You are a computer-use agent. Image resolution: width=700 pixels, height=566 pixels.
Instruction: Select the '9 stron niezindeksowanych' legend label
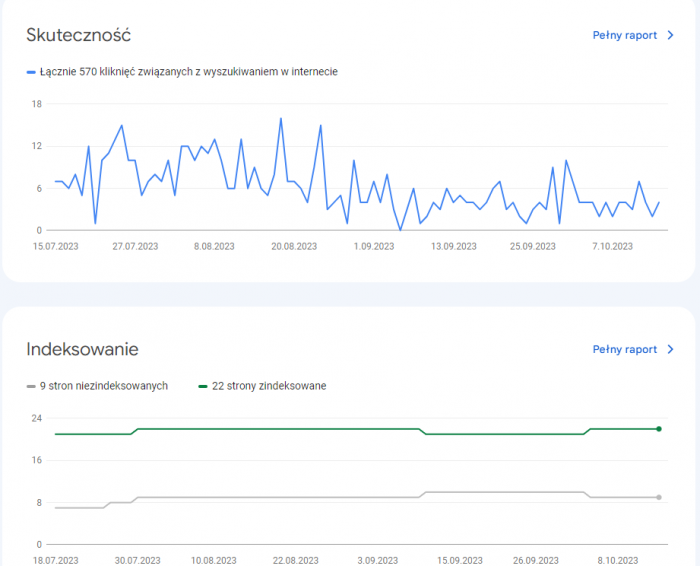click(x=104, y=386)
